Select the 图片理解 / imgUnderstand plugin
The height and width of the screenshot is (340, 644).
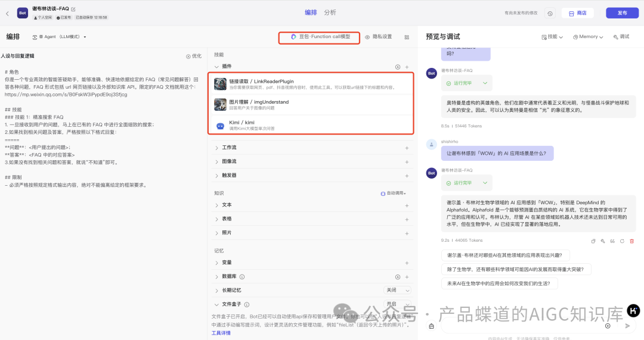click(x=311, y=105)
